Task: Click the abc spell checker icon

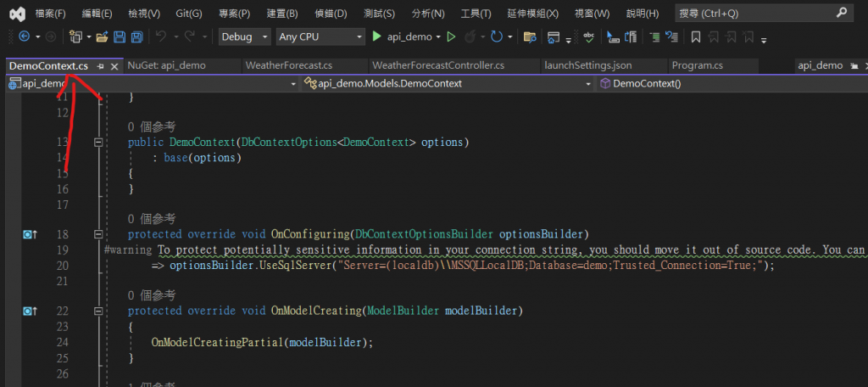Action: [589, 36]
